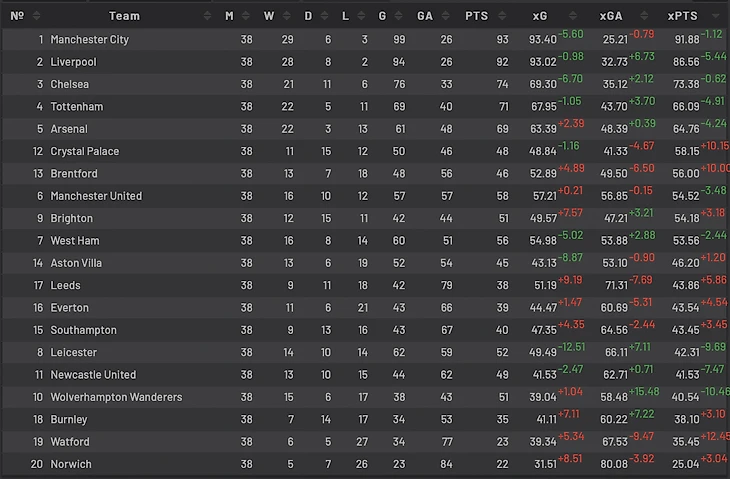Sort by goals against column arrows
Image resolution: width=730 pixels, height=479 pixels.
click(451, 16)
